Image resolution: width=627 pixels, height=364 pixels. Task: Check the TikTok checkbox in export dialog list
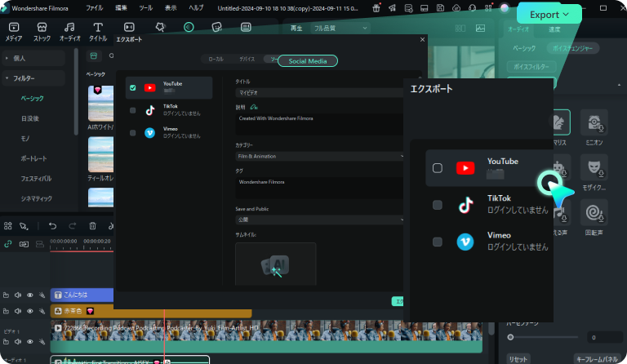133,110
